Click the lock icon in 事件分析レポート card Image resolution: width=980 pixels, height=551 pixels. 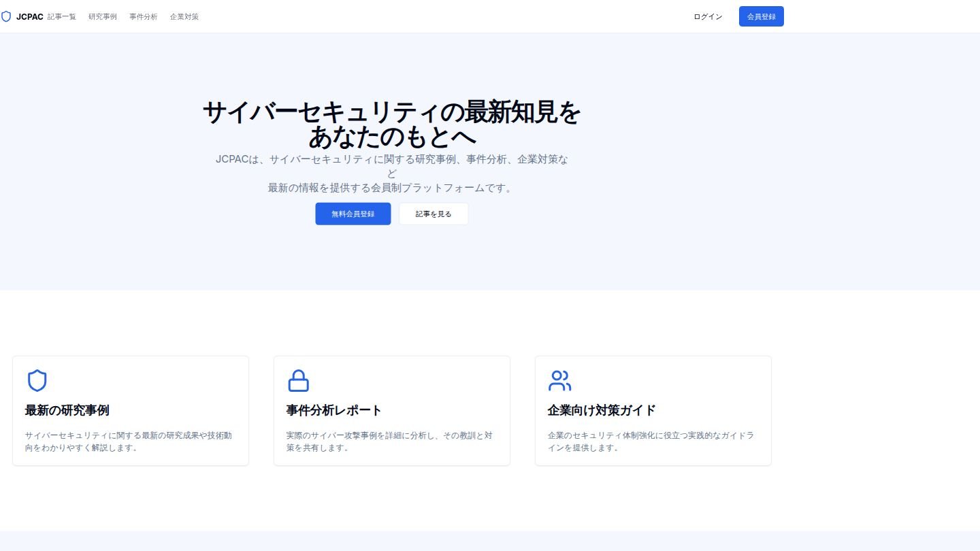298,380
